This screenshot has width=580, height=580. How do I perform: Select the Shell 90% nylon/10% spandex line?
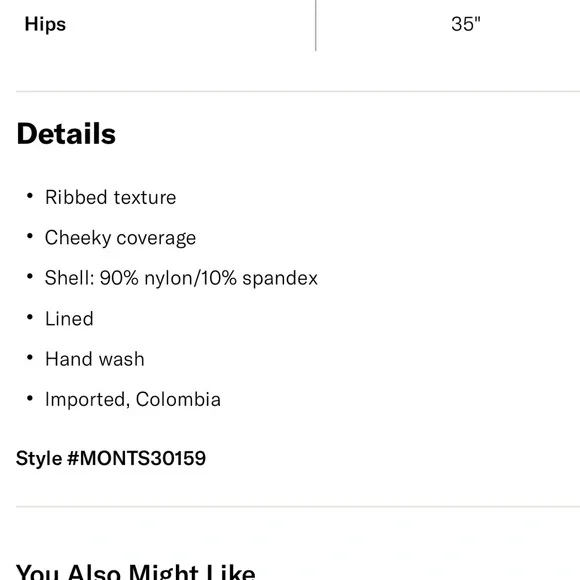point(181,278)
